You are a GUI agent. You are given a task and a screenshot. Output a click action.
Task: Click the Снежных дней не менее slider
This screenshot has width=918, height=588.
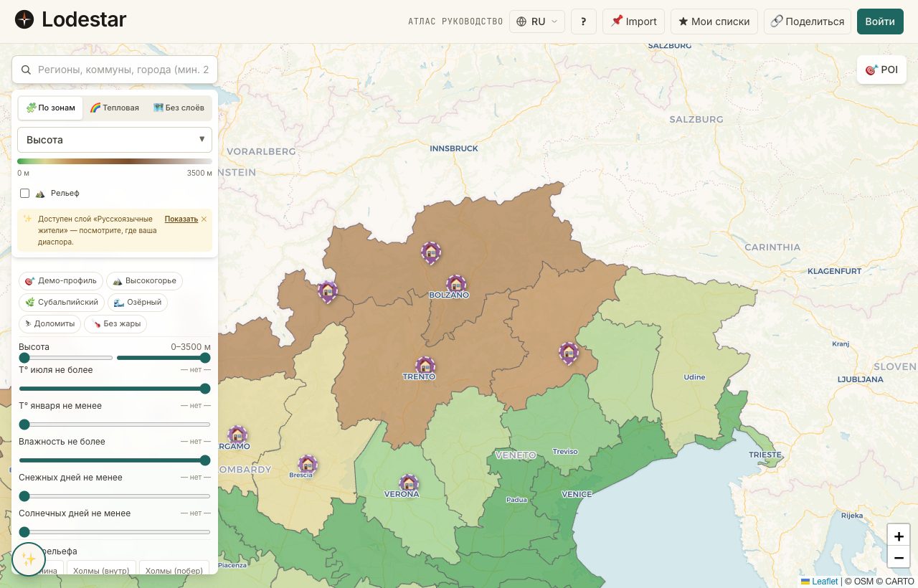click(x=115, y=496)
